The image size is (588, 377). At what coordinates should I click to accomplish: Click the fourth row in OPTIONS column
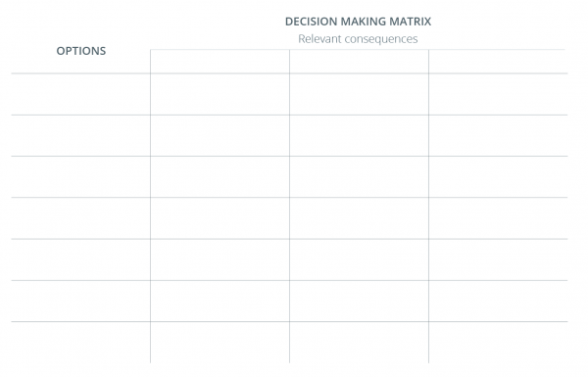point(80,218)
